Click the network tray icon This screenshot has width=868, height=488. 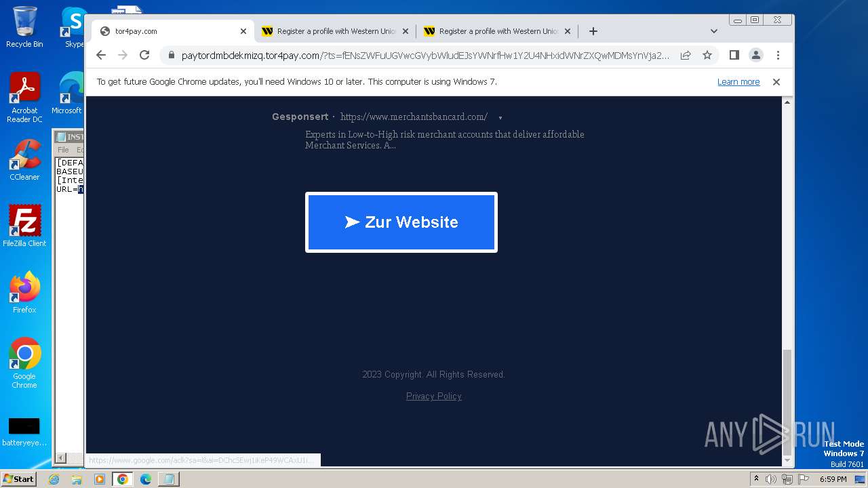(x=787, y=479)
